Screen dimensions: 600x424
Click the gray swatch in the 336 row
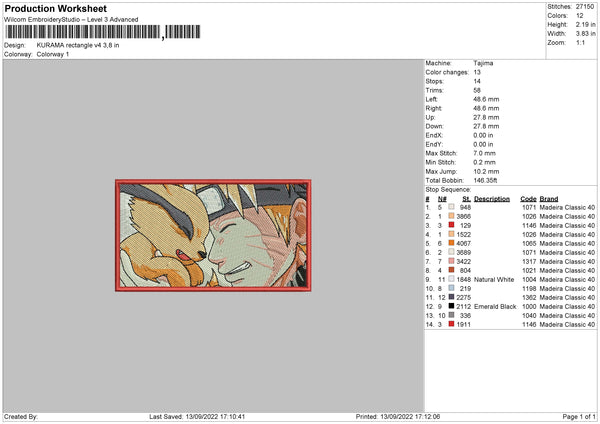(x=452, y=315)
